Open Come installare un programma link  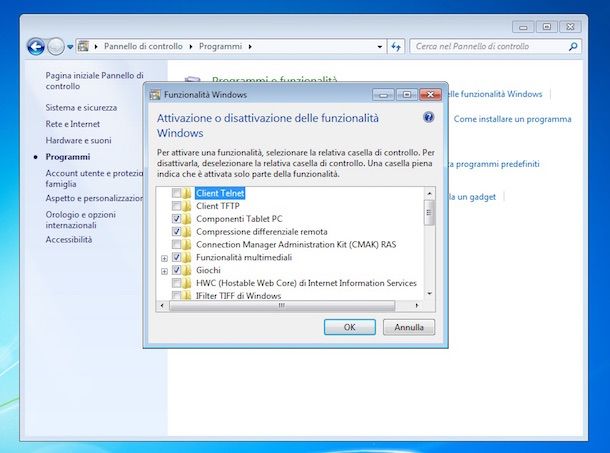(512, 119)
